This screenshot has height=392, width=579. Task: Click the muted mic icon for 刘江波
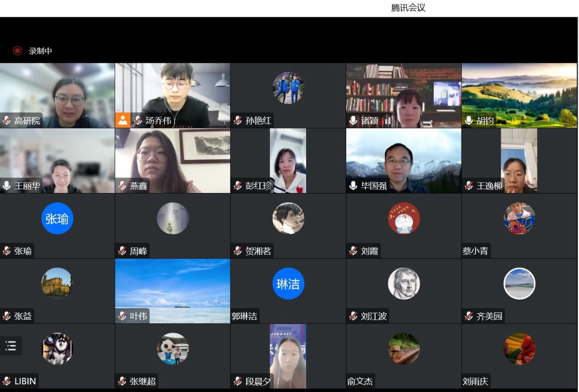click(x=354, y=316)
